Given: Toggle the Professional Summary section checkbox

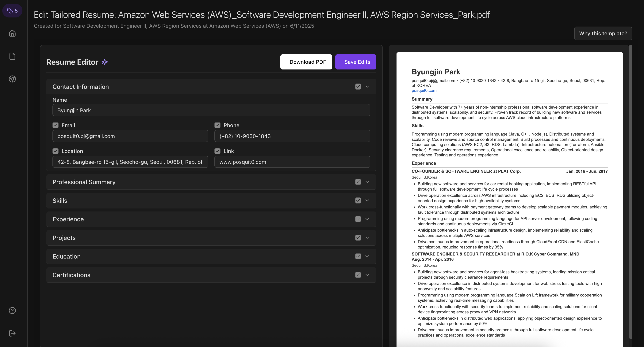Looking at the screenshot, I should (x=358, y=182).
